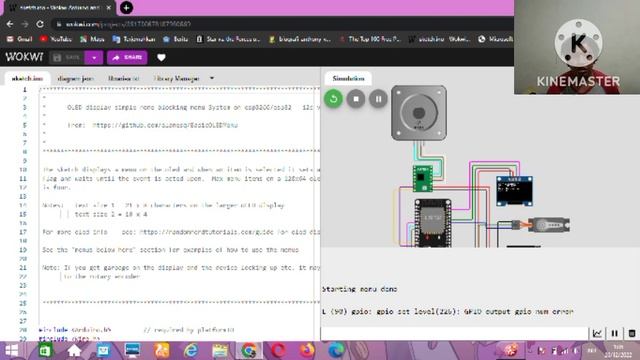Viewport: 640px width, 360px height.
Task: Click the purple Share button
Action: click(x=127, y=58)
